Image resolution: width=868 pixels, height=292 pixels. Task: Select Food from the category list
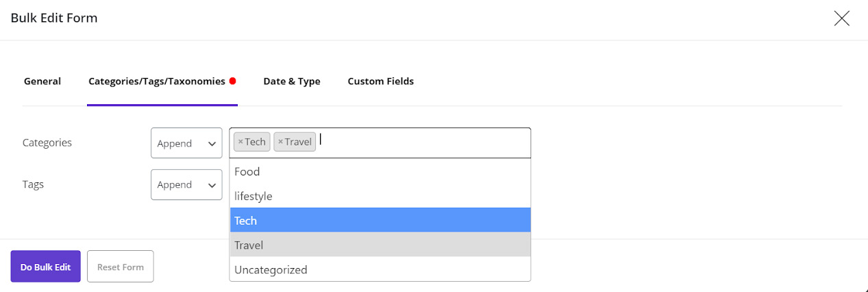[x=380, y=171]
